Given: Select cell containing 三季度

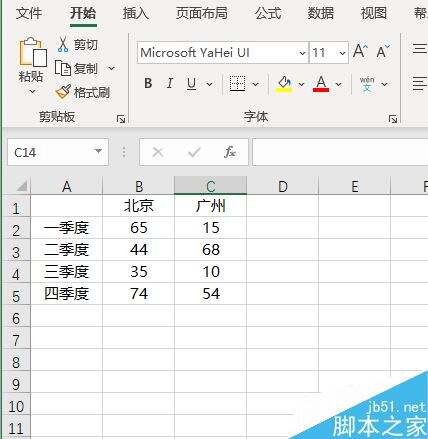Looking at the screenshot, I should pos(67,272).
